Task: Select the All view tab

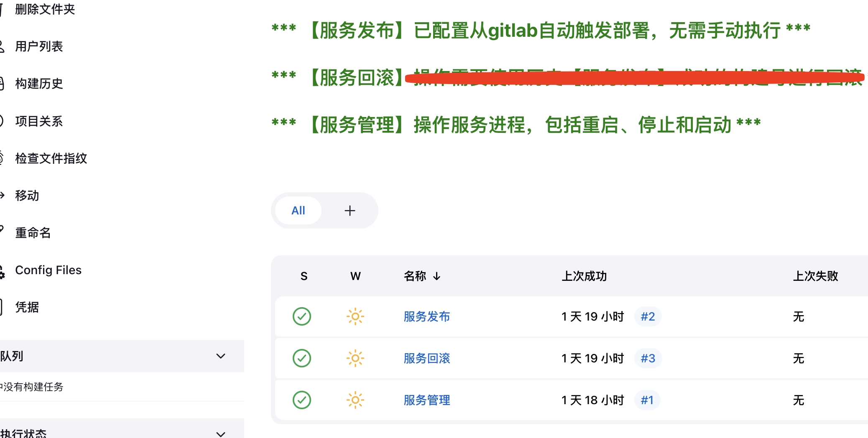Action: tap(298, 211)
